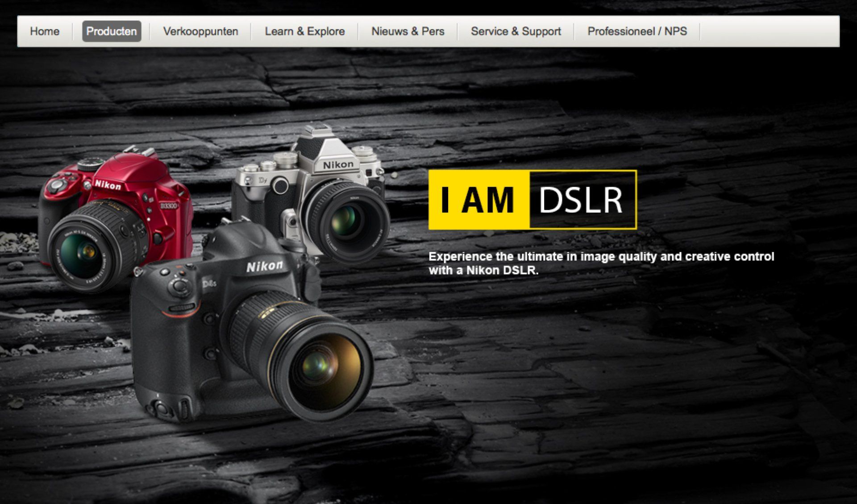Screen dimensions: 857x504
Task: Choose the Professioneel / NPS menu item
Action: point(637,31)
